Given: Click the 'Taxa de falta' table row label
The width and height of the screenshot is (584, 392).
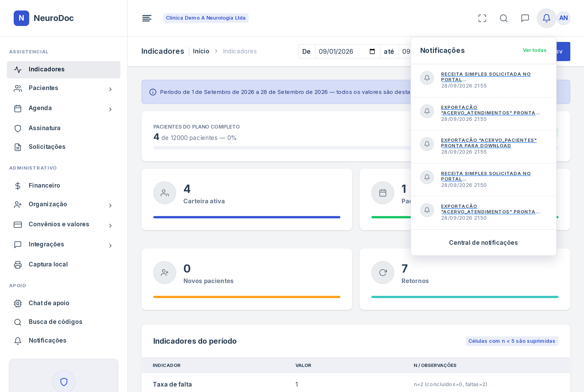Looking at the screenshot, I should [x=172, y=384].
